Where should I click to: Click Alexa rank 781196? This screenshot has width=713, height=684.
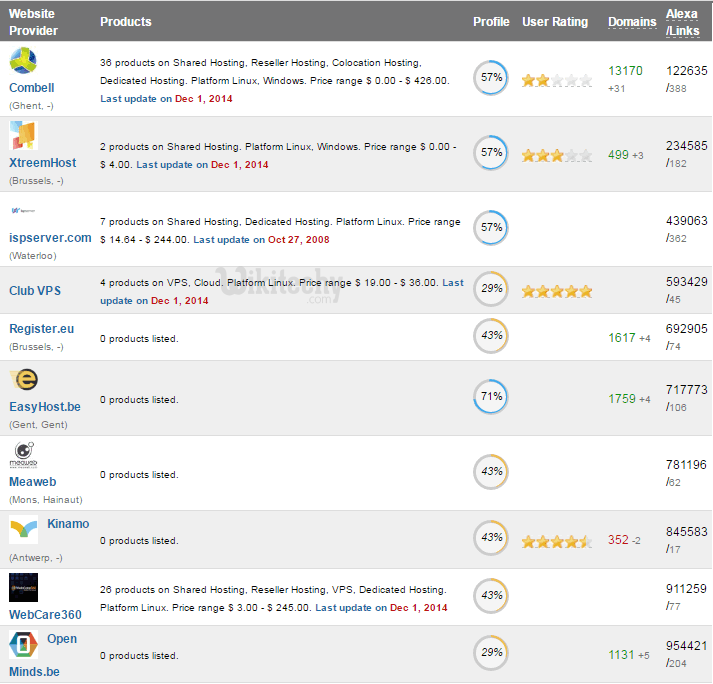686,465
